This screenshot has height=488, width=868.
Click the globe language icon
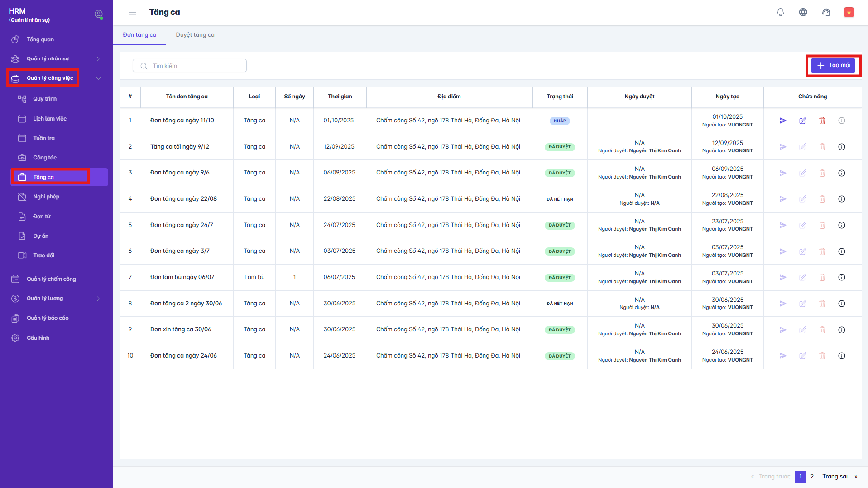tap(803, 12)
